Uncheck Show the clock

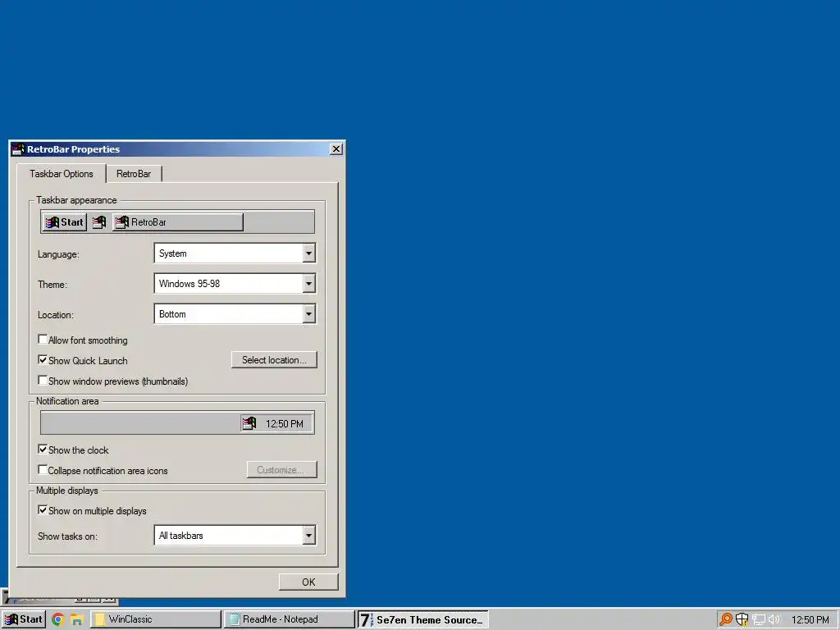(43, 449)
